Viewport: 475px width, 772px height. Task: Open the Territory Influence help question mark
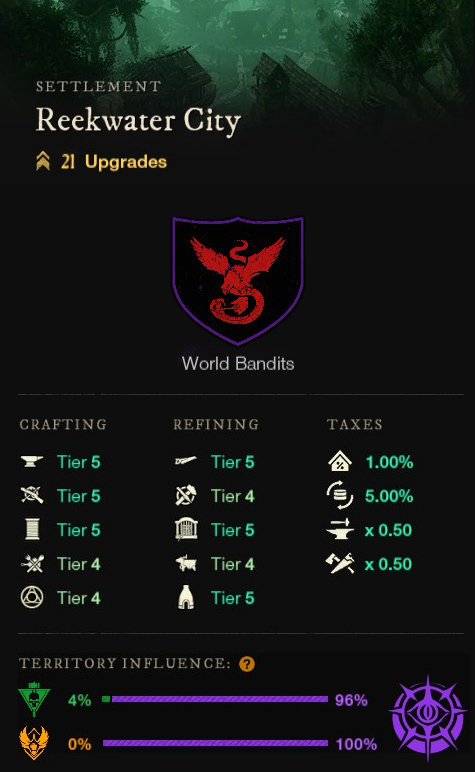pos(247,664)
